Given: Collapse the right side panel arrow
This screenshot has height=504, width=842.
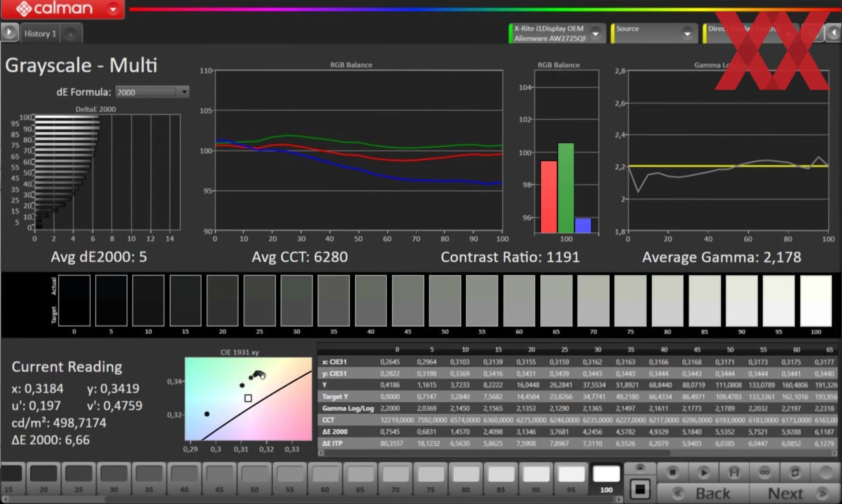Looking at the screenshot, I should pyautogui.click(x=833, y=33).
